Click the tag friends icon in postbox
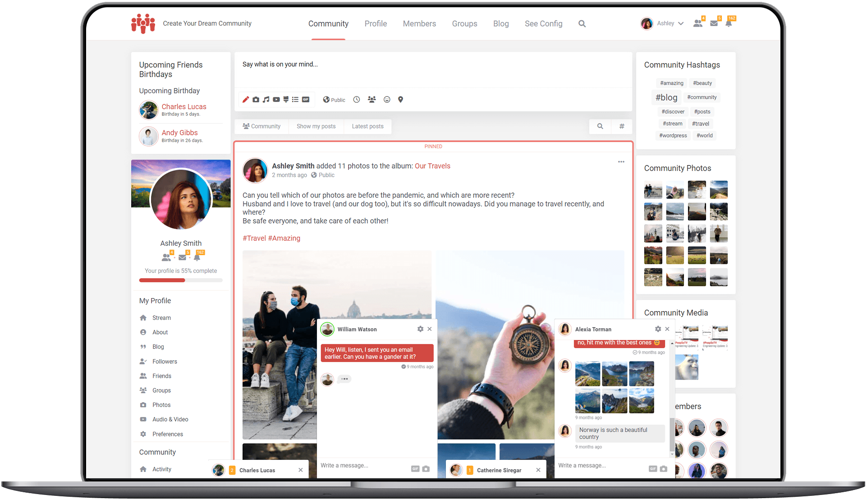 372,100
